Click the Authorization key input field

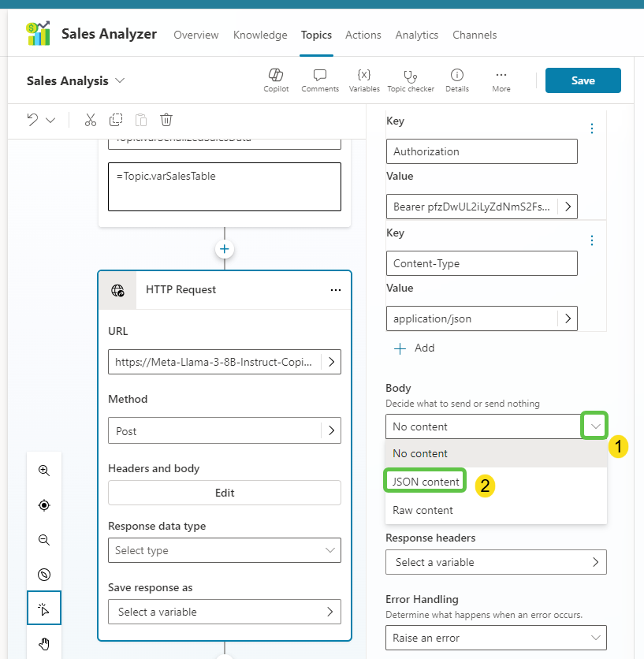(x=482, y=151)
